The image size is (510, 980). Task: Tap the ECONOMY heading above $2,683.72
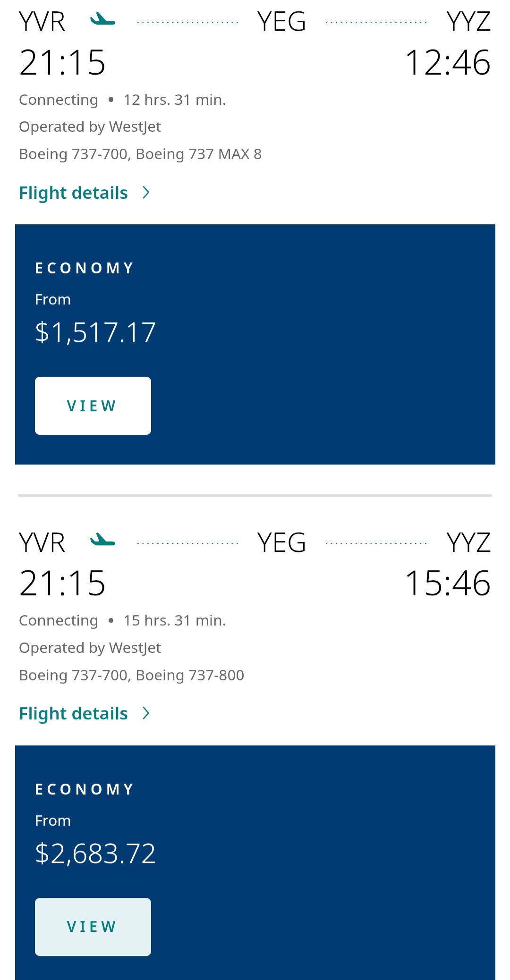tap(85, 789)
